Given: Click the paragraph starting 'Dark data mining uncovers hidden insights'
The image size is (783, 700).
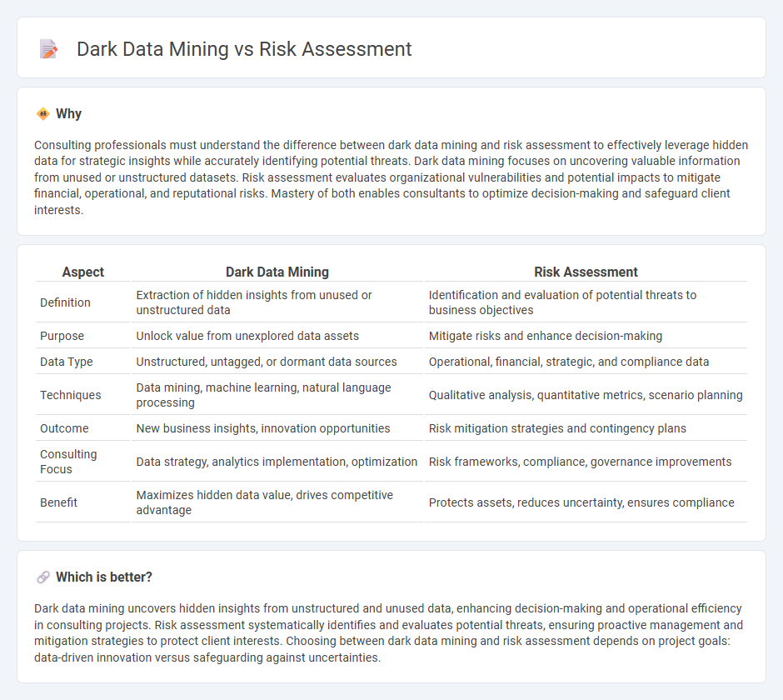Looking at the screenshot, I should tap(388, 632).
